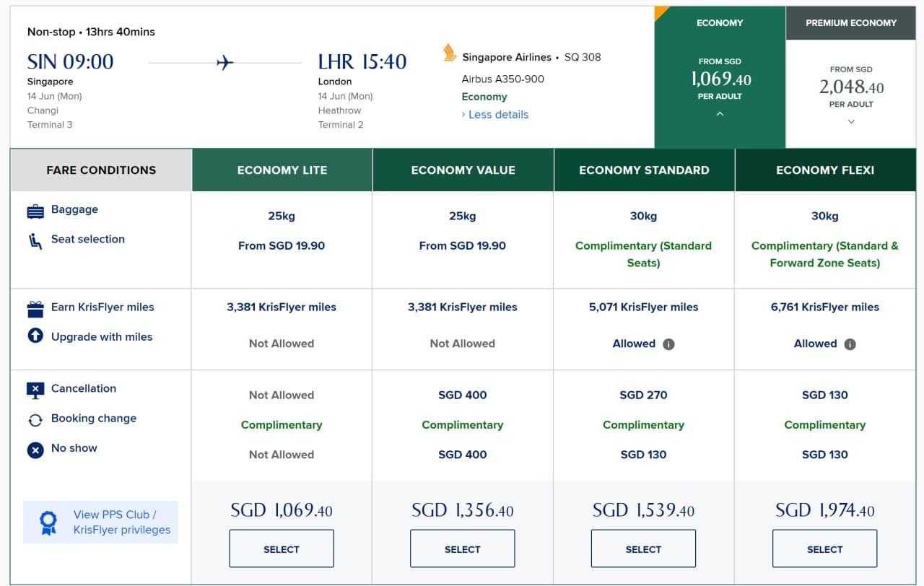This screenshot has height=586, width=924.
Task: Click Economy Value Not Allowed upgrade text
Action: point(463,344)
